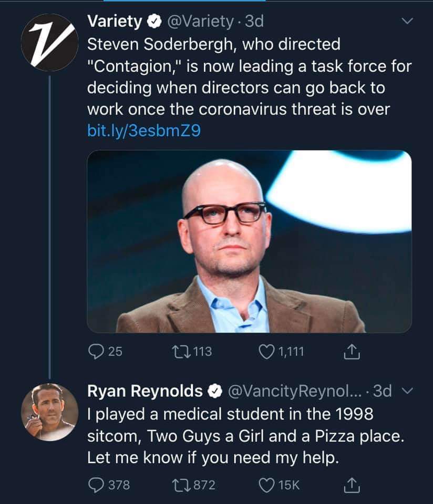433x504 pixels.
Task: Open the bit.ly/3esbmZ9 link
Action: 143,131
